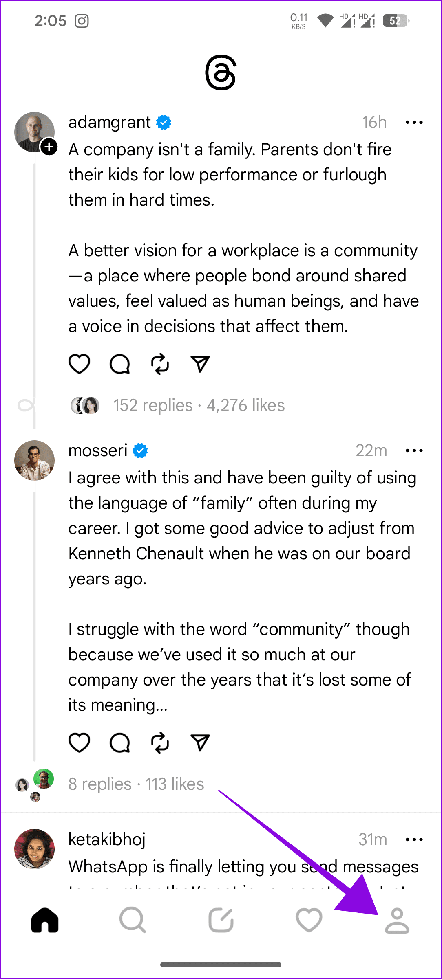
Task: Compose a new thread
Action: coord(221,920)
